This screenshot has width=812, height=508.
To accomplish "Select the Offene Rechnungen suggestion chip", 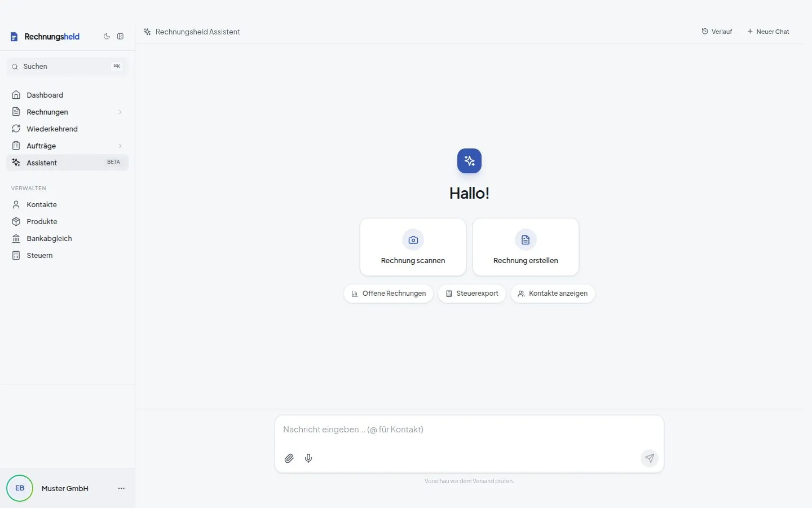I will pyautogui.click(x=389, y=294).
